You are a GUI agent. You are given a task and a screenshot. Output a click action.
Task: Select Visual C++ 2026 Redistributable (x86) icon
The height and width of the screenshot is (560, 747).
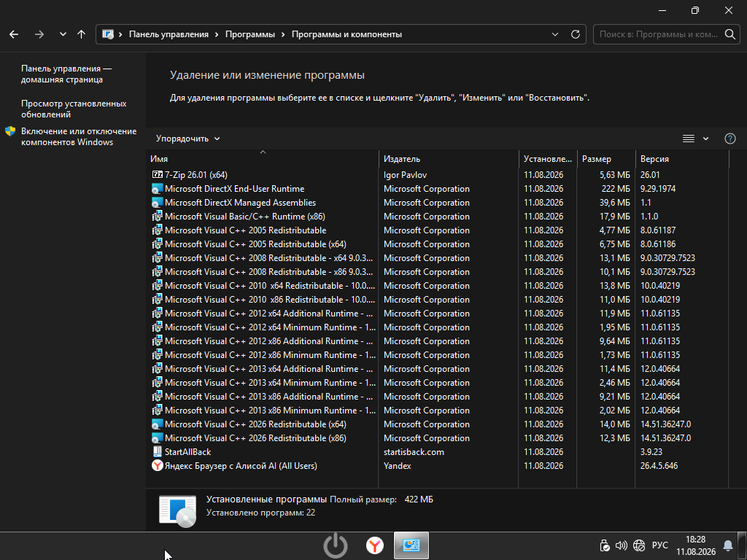158,437
